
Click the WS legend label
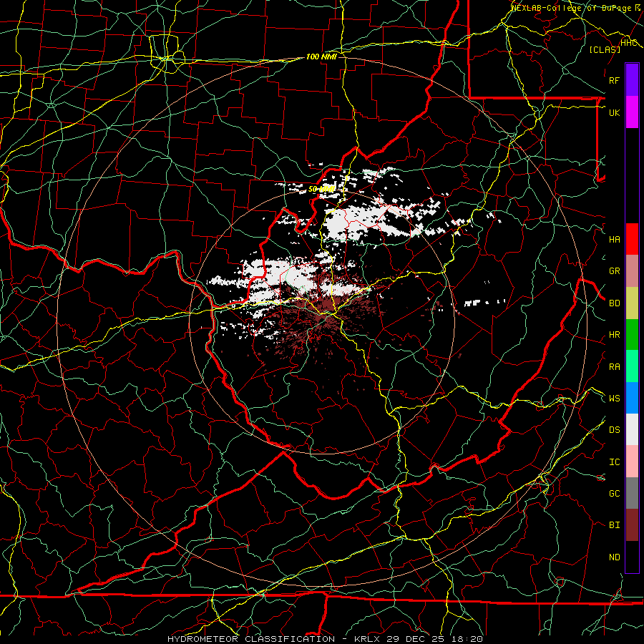(614, 399)
